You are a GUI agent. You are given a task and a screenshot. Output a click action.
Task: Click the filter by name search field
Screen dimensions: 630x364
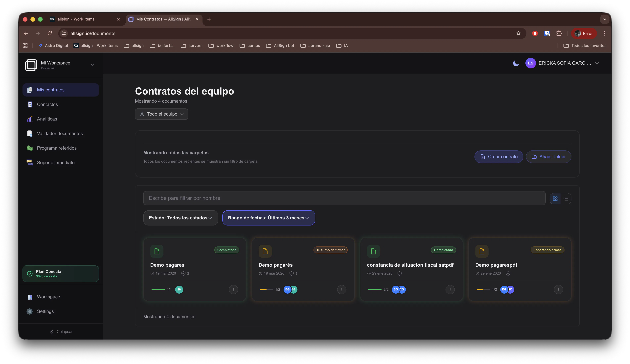(x=344, y=198)
